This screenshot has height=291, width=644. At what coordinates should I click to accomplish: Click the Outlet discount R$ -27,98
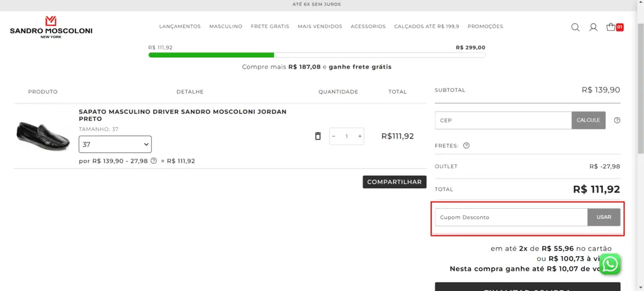[x=605, y=167]
